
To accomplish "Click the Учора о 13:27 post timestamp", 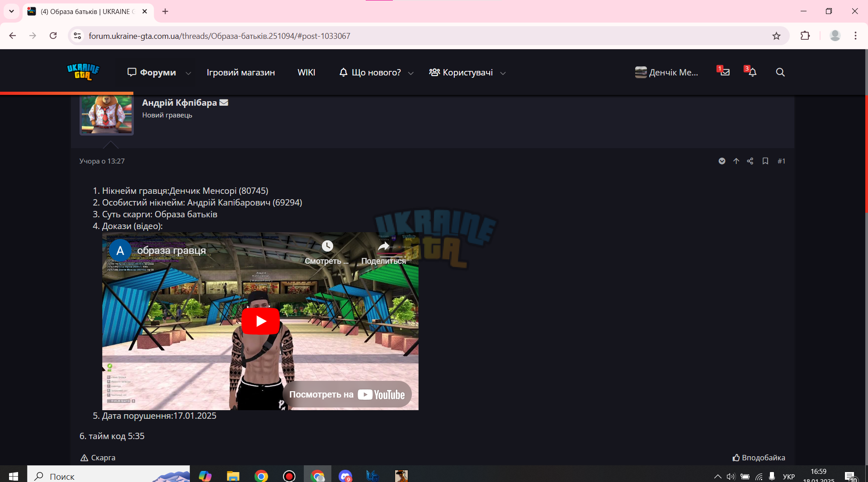I will [102, 161].
